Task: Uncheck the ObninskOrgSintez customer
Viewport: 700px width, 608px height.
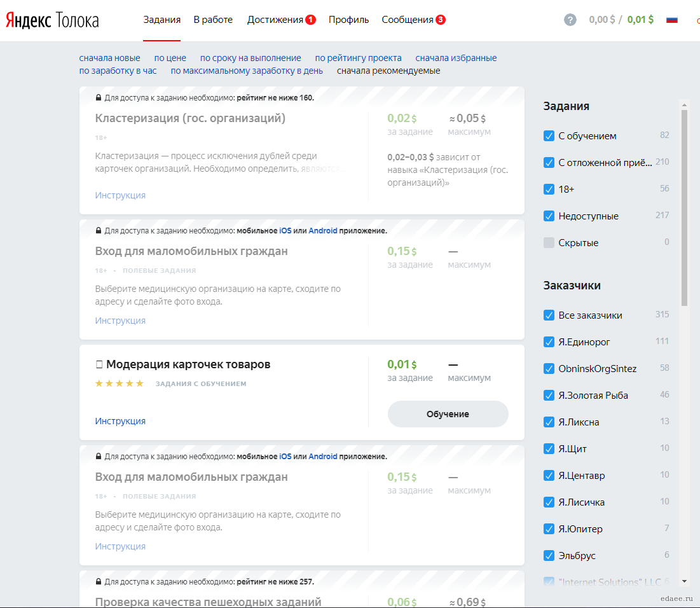Action: pyautogui.click(x=549, y=369)
